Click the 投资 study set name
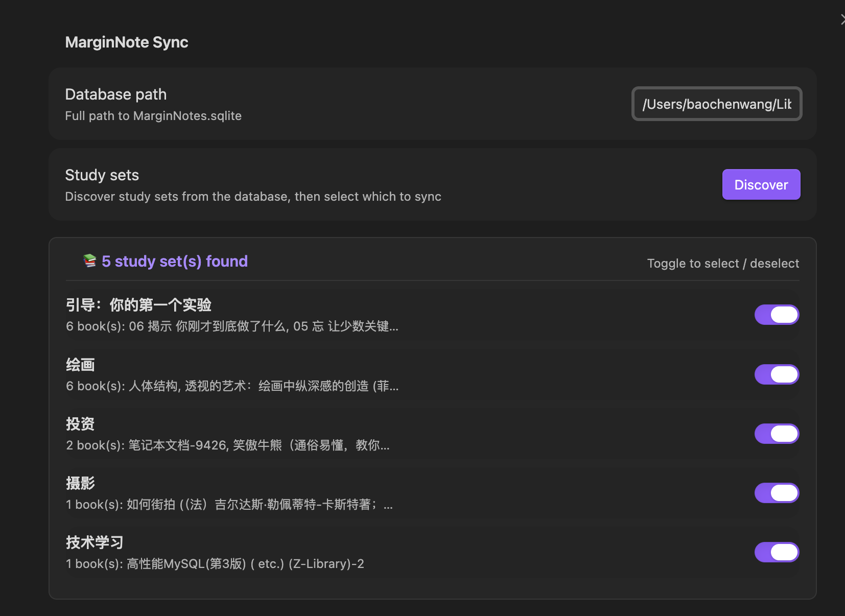Image resolution: width=845 pixels, height=616 pixels. (x=80, y=424)
